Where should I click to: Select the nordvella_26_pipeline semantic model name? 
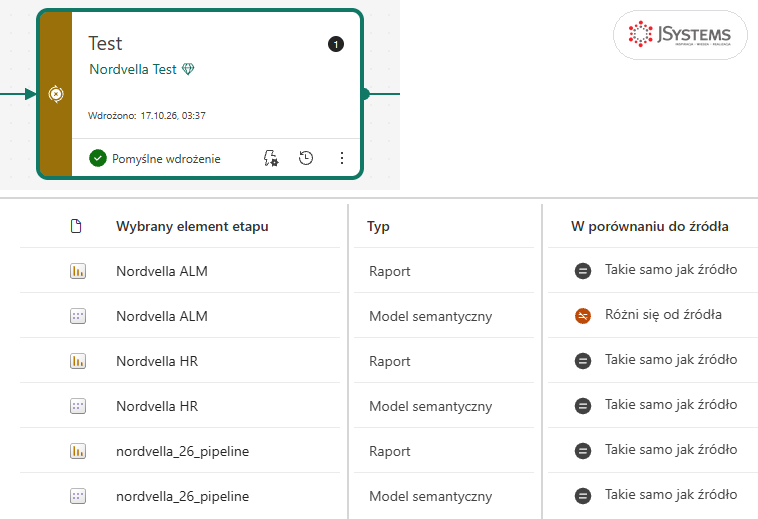[x=183, y=496]
